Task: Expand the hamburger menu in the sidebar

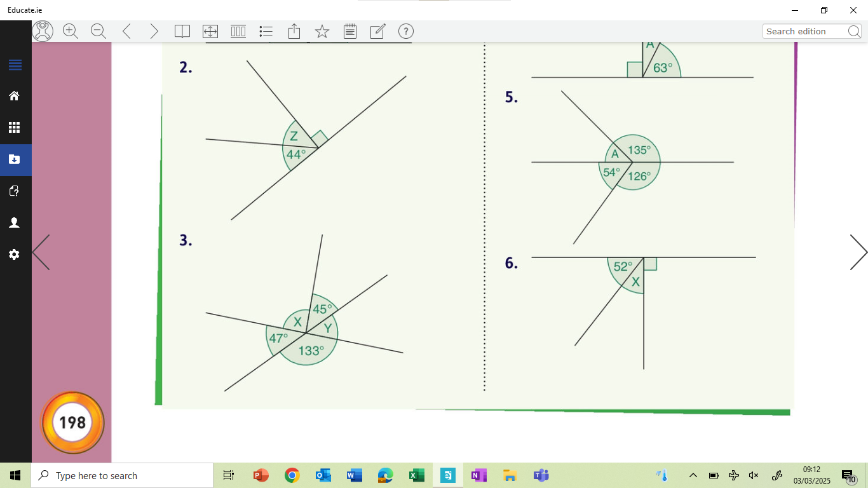Action: [x=15, y=64]
